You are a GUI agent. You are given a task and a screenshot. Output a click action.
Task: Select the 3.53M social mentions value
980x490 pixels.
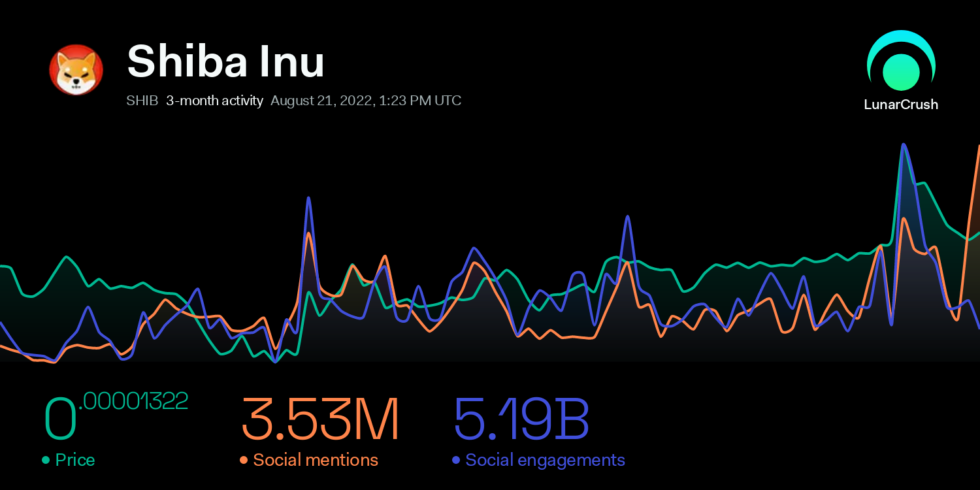tap(319, 419)
